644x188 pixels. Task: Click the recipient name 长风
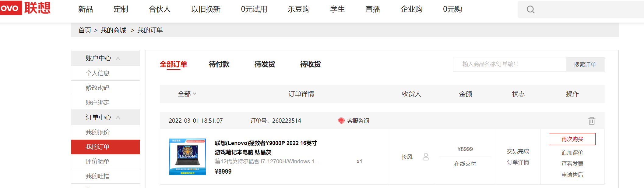407,157
